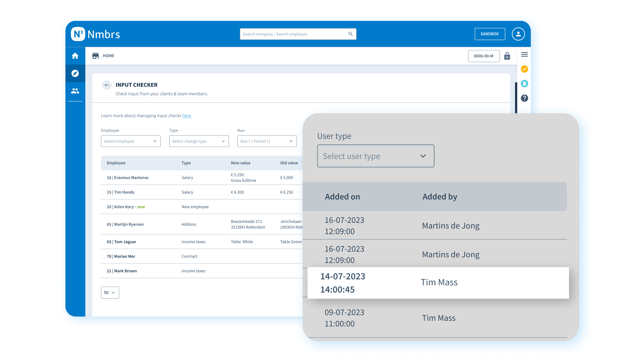
Task: Click the 'New employee' type cell
Action: (x=195, y=207)
